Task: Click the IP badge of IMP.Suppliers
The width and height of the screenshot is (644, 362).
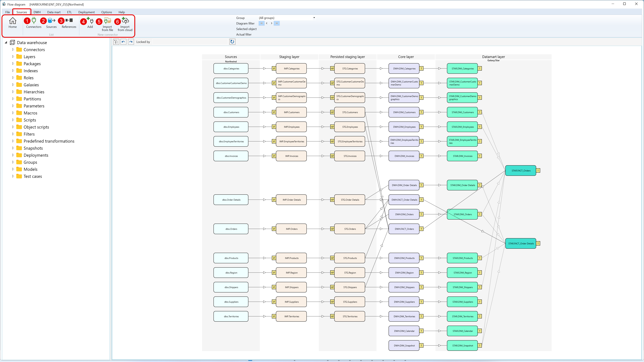Action: click(x=274, y=302)
